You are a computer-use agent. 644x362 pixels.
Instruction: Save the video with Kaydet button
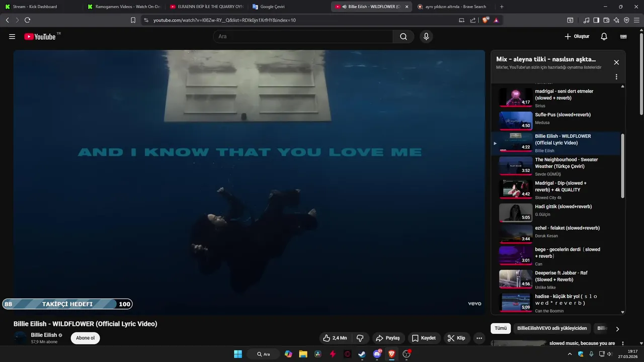[x=424, y=338]
